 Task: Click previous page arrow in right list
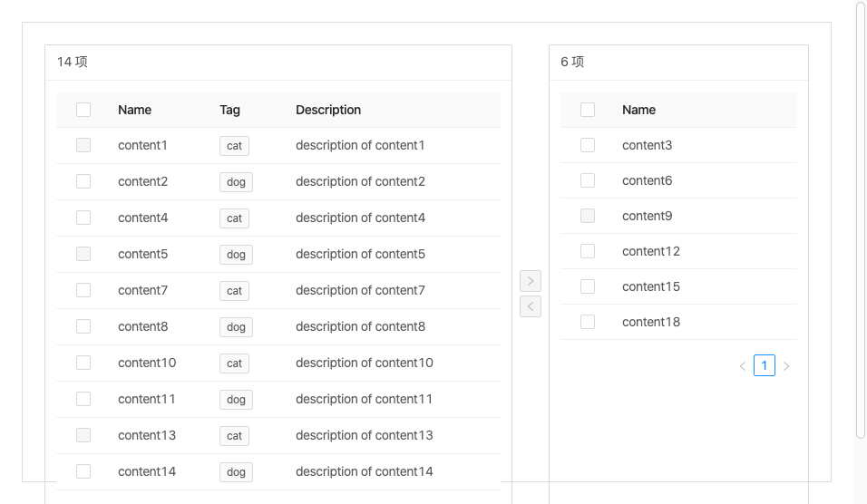click(743, 366)
